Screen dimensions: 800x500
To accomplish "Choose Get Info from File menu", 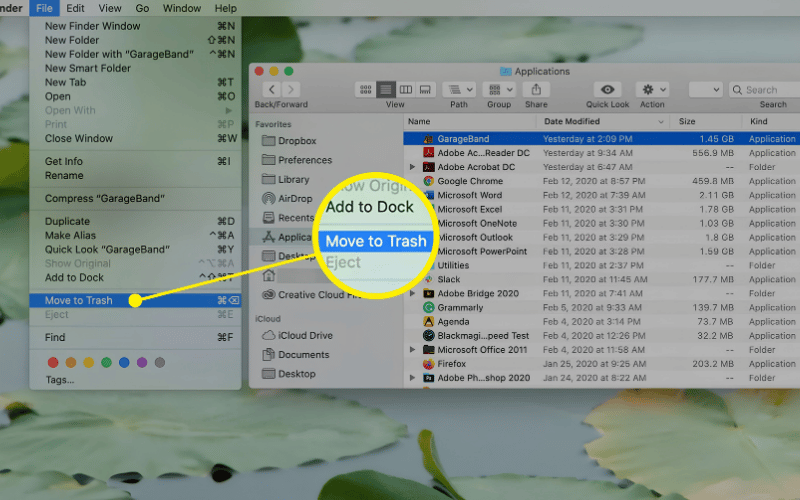I will click(135, 161).
